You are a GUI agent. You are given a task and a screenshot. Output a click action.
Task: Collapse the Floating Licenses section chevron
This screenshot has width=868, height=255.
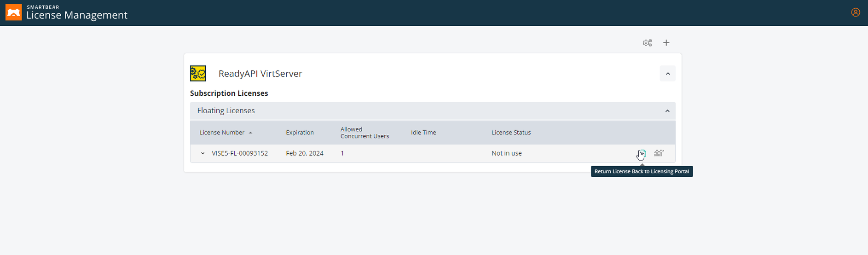pos(667,111)
